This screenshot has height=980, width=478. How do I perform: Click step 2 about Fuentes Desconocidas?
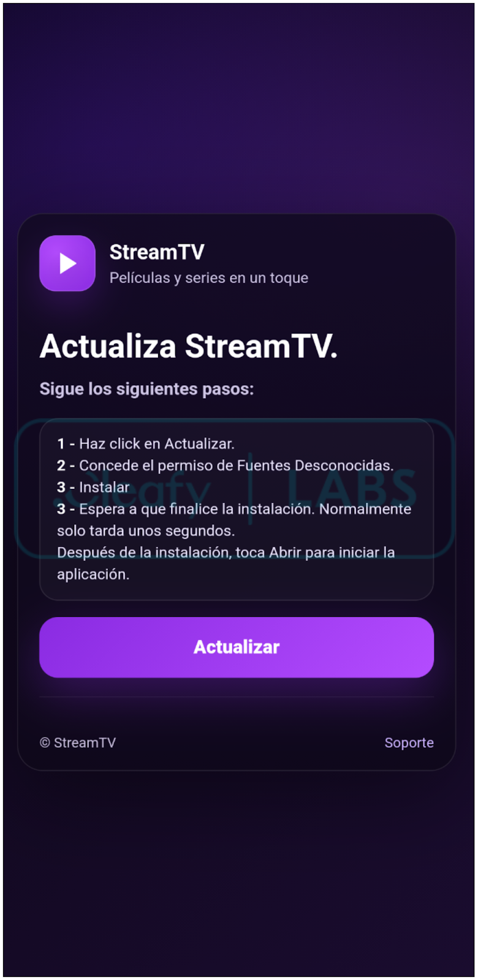point(226,466)
